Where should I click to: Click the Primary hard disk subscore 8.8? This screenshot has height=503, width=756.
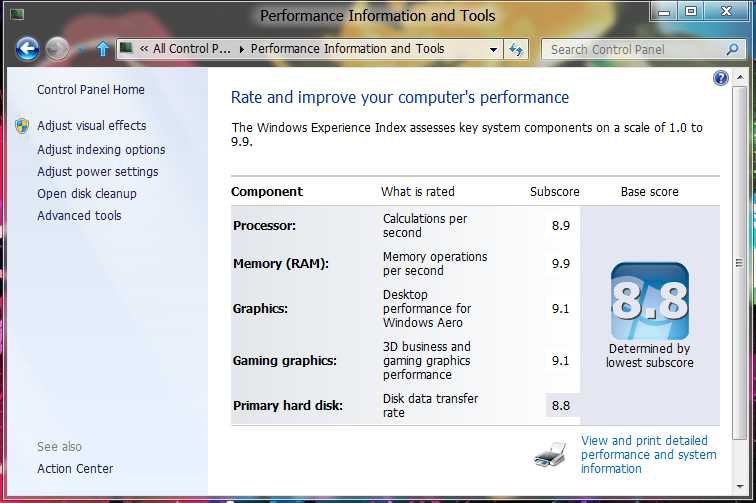point(561,406)
